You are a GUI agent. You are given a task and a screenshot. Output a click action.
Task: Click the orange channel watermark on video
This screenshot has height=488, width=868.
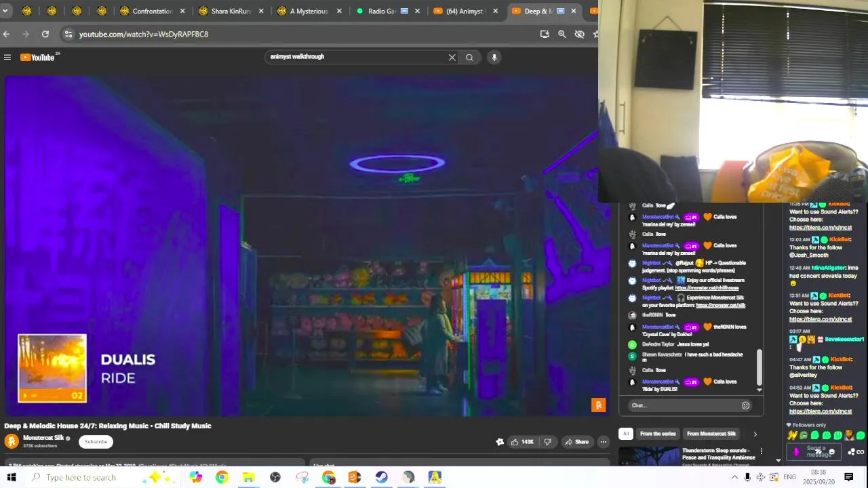(598, 405)
